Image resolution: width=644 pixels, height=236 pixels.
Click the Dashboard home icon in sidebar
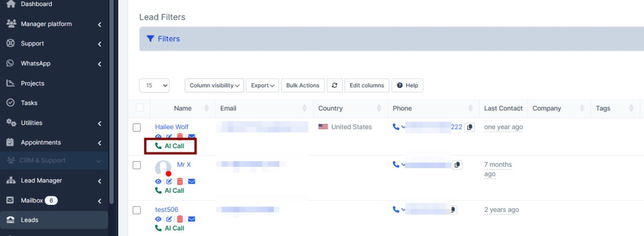(x=11, y=4)
